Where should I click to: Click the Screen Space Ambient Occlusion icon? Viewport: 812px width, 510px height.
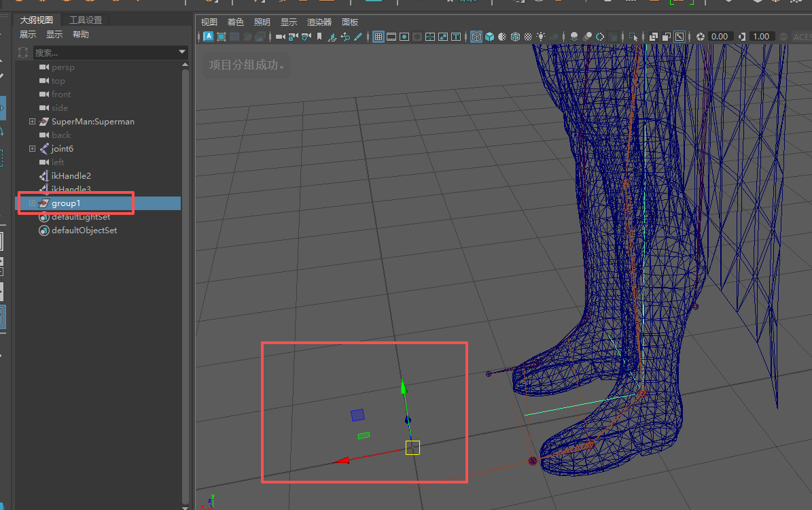coord(573,37)
